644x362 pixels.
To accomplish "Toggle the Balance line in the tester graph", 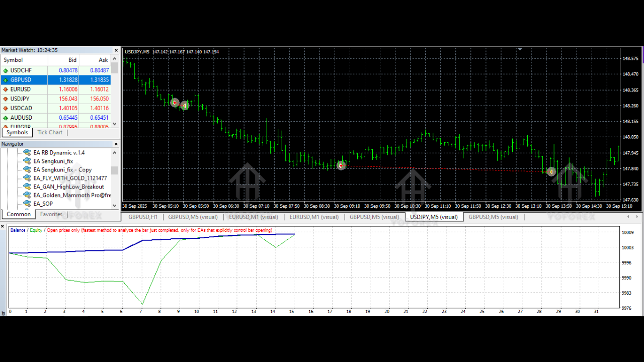I will [18, 230].
